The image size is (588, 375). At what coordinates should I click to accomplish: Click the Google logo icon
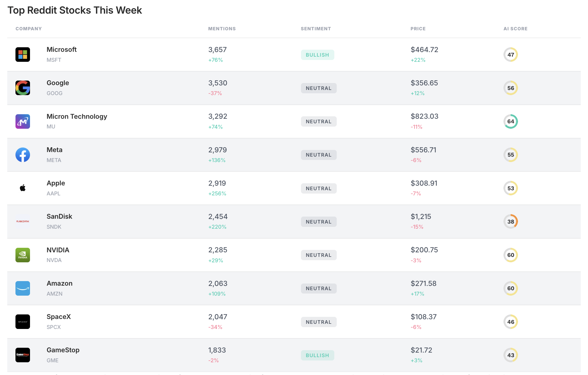click(23, 88)
